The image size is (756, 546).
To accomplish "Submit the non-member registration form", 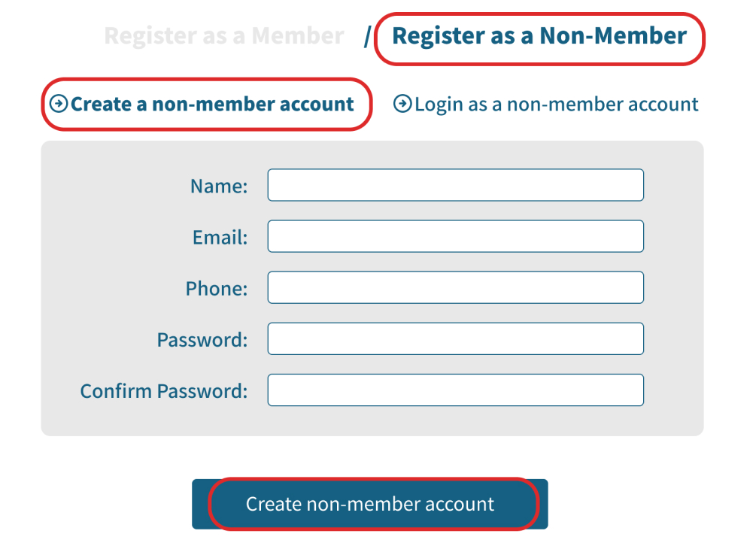I will (x=370, y=504).
